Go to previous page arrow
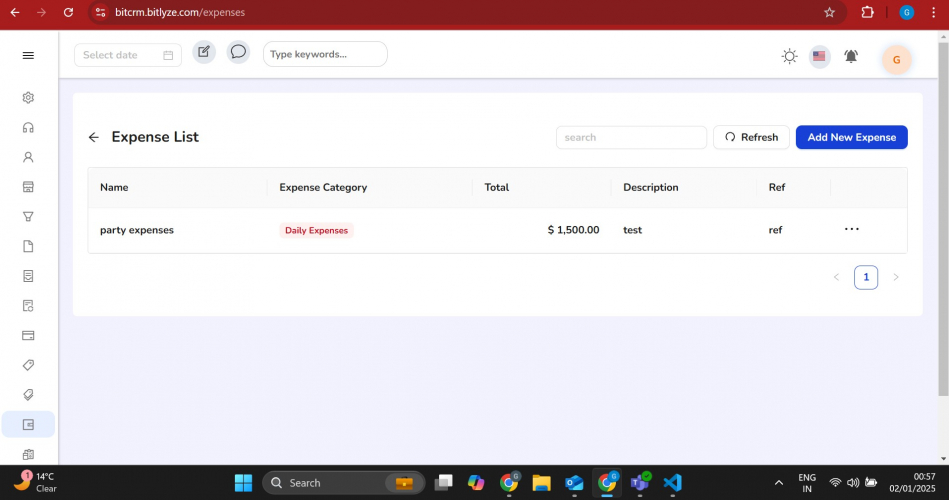Image resolution: width=949 pixels, height=500 pixels. (836, 277)
